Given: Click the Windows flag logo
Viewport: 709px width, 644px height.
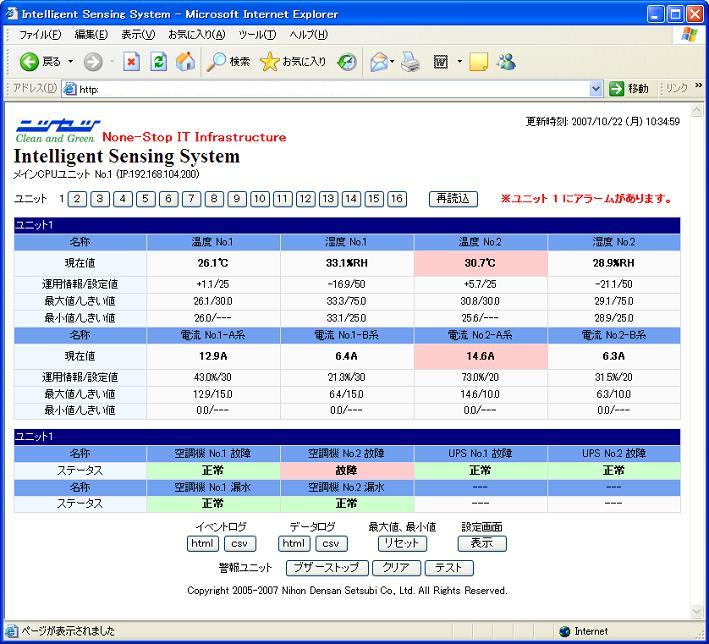Looking at the screenshot, I should [690, 34].
